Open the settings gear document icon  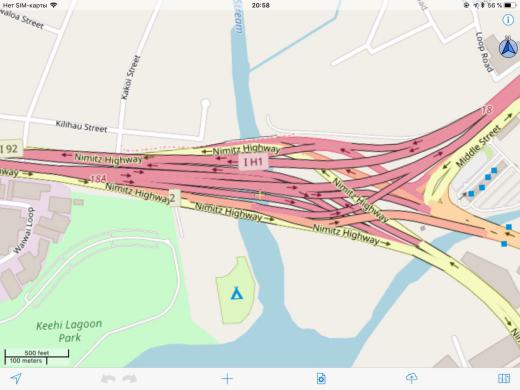pyautogui.click(x=321, y=379)
